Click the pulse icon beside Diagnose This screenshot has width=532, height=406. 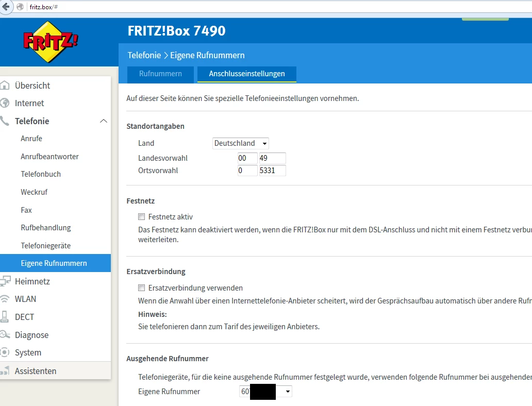[5, 335]
